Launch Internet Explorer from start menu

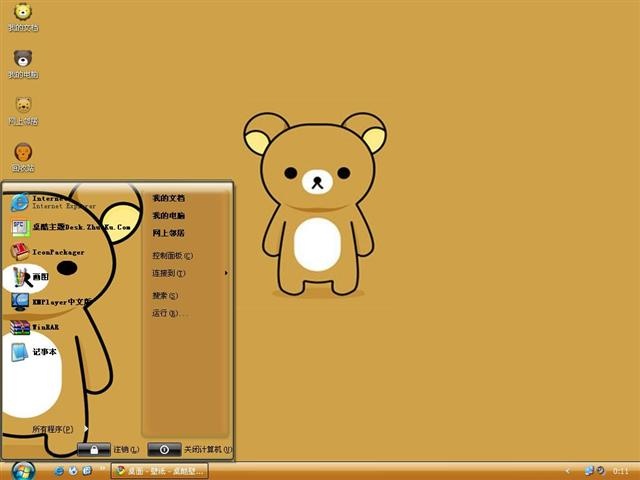pyautogui.click(x=53, y=202)
